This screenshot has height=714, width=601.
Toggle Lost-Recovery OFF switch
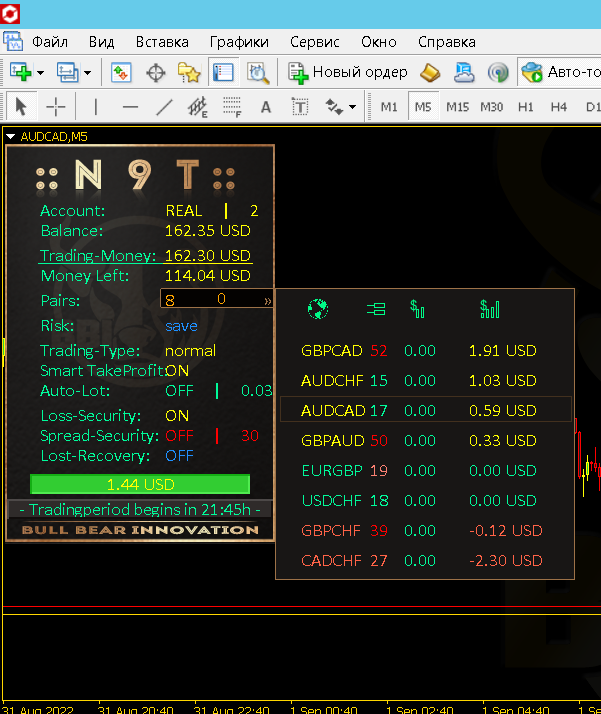179,456
